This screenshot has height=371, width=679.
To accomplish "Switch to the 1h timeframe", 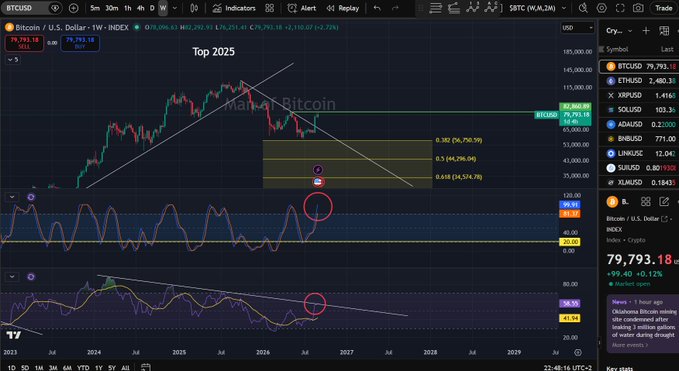I will pyautogui.click(x=128, y=8).
